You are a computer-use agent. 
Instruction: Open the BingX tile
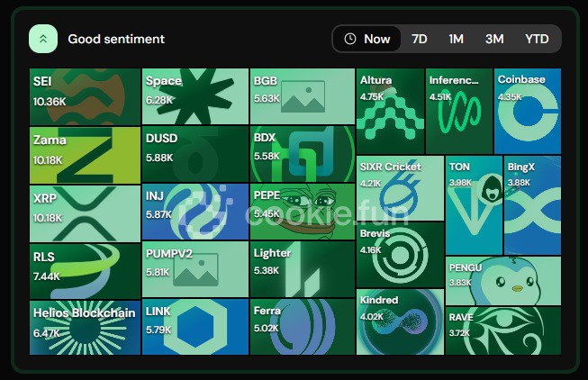point(532,205)
